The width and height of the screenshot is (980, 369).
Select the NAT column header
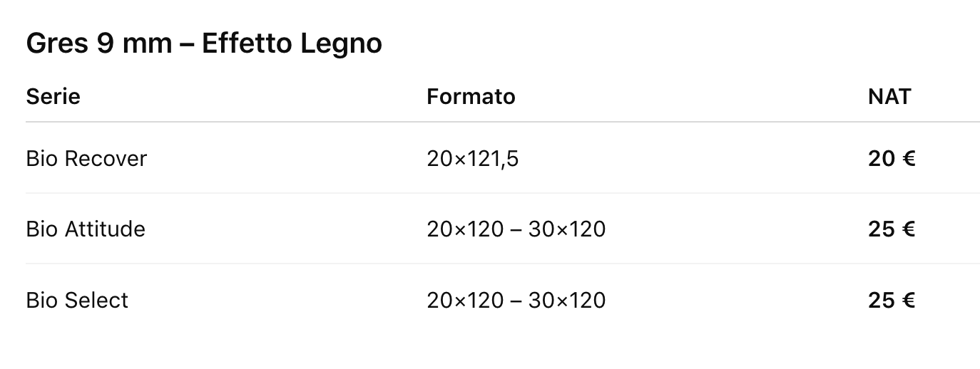click(x=889, y=96)
